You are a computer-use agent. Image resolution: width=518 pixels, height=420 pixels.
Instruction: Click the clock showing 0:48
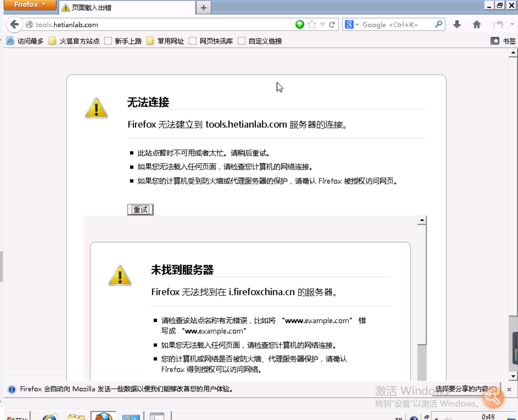pyautogui.click(x=488, y=417)
